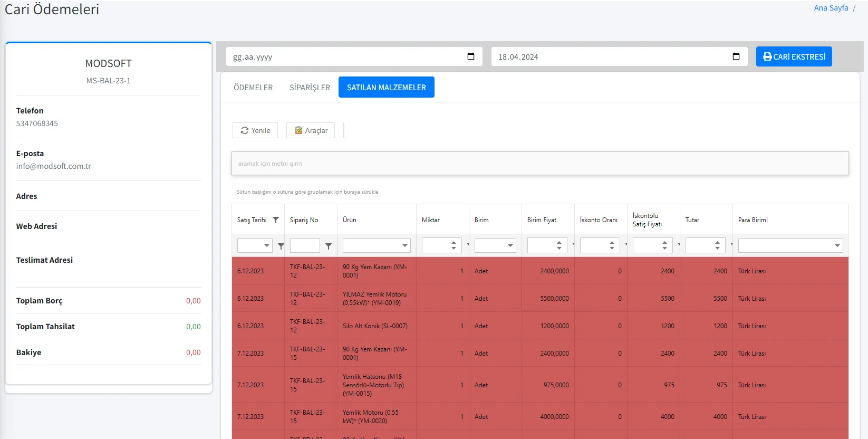Click the MODSOFT customer name
Screen dimensions: 868x439
pyautogui.click(x=109, y=63)
